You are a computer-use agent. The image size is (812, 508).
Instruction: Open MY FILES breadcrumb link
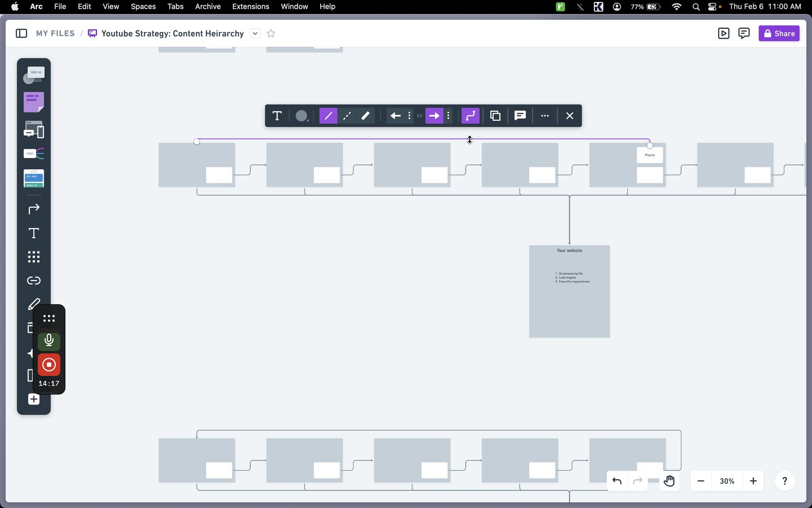[x=55, y=34]
